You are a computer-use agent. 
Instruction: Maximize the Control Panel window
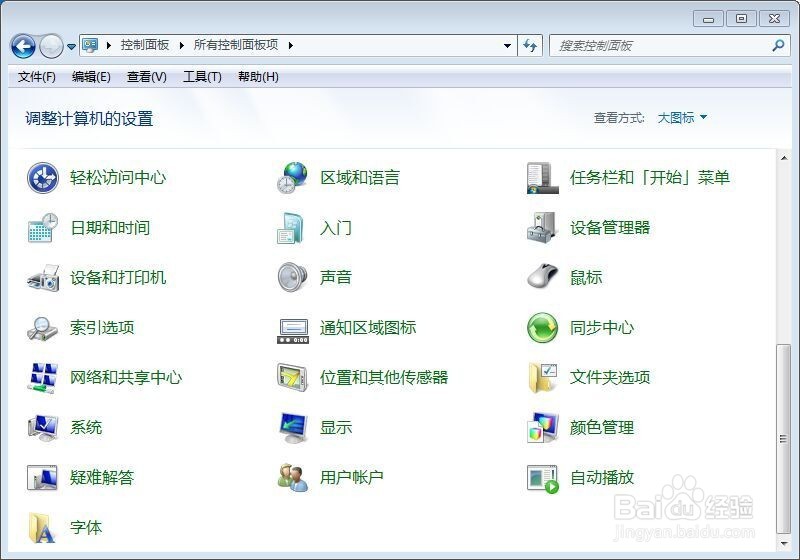click(x=741, y=19)
